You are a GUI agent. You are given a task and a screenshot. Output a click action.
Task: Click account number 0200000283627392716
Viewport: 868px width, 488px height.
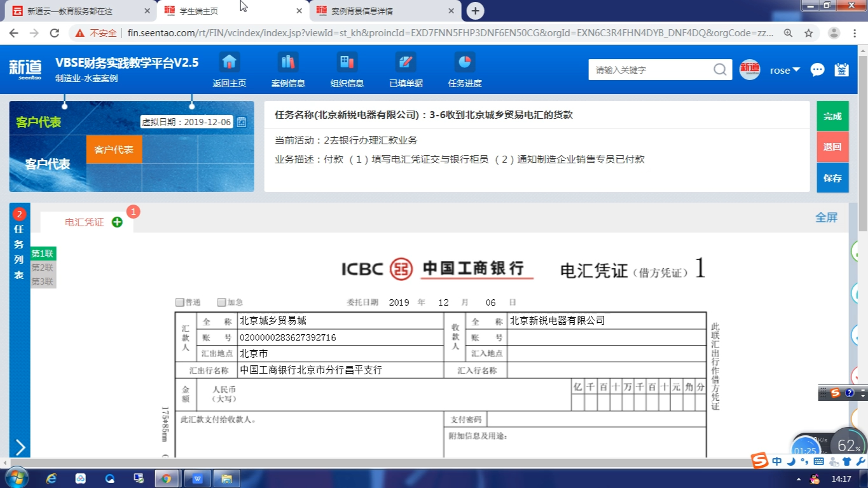click(287, 337)
